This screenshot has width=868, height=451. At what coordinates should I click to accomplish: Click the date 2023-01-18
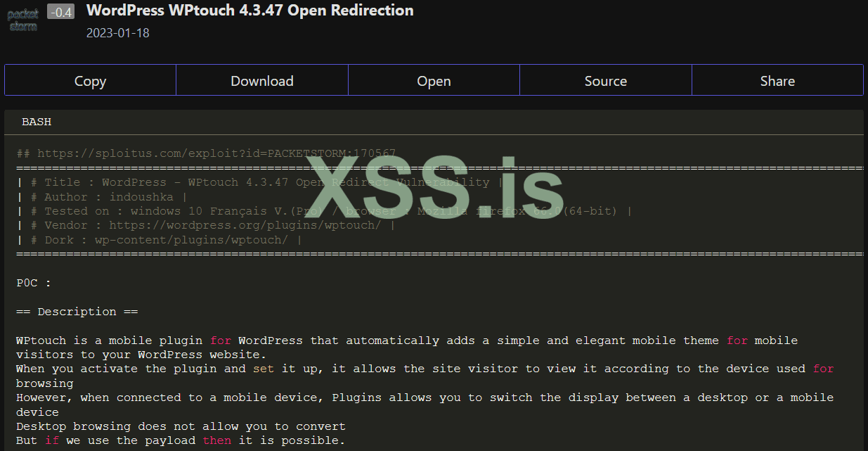tap(118, 33)
